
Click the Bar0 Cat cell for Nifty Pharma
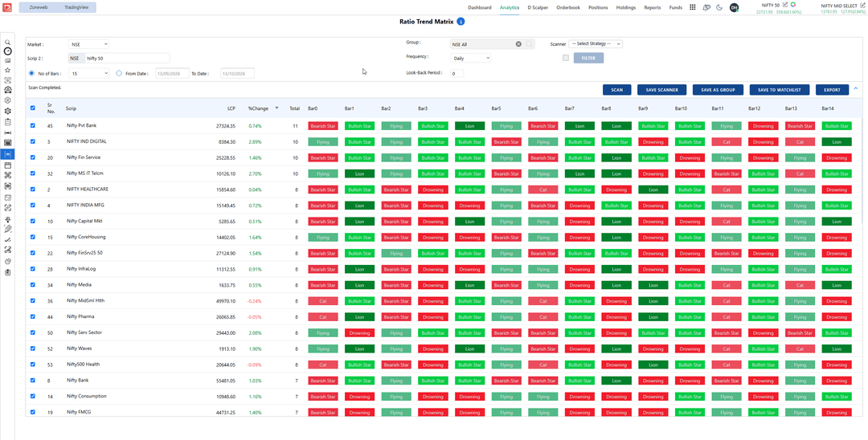click(323, 317)
